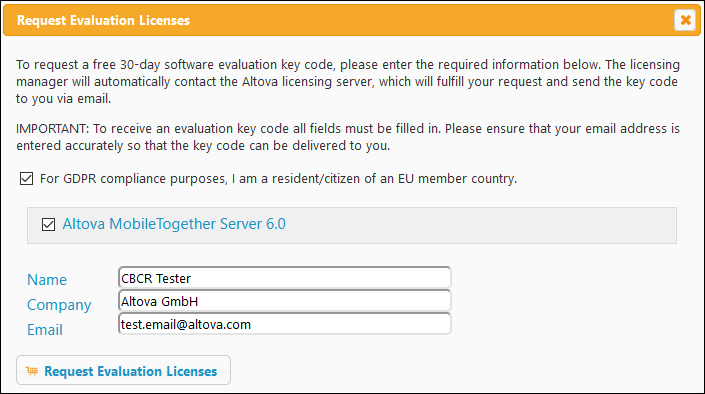The image size is (705, 394).
Task: Click the GDPR compliance purposes label text
Action: [x=278, y=179]
